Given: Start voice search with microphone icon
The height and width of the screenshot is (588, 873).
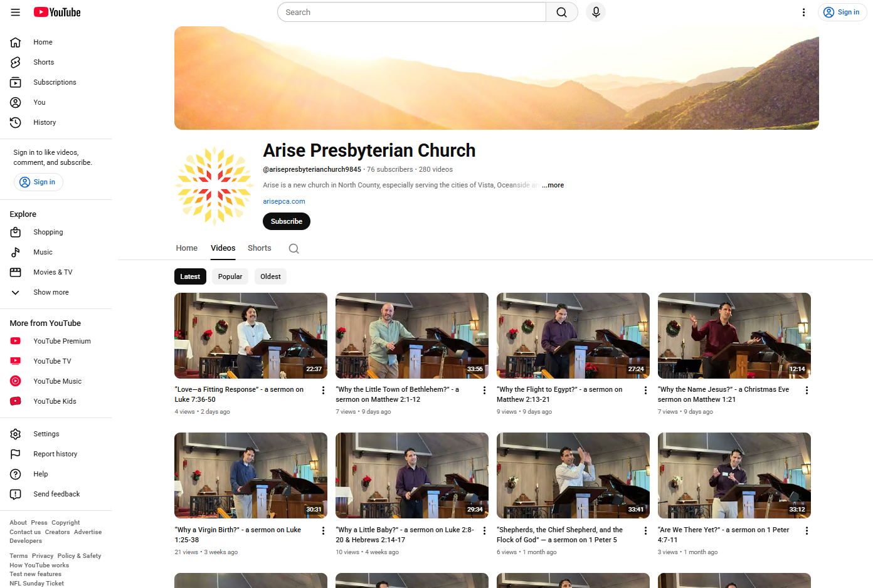Looking at the screenshot, I should (596, 12).
